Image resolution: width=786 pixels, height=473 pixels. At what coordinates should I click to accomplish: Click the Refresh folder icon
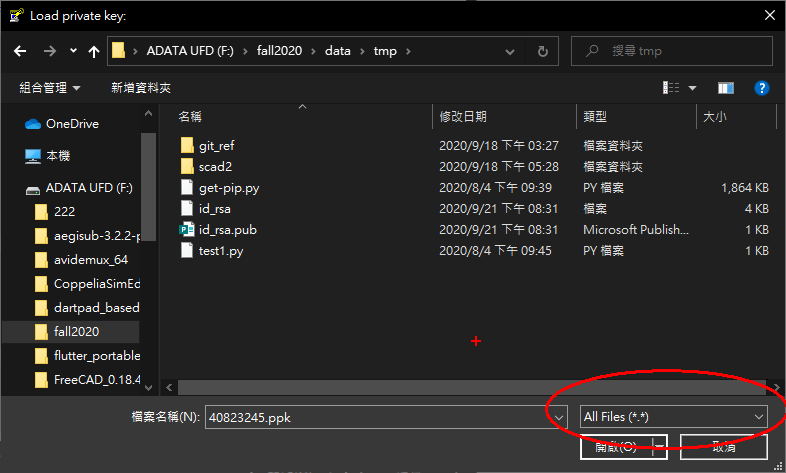(542, 51)
